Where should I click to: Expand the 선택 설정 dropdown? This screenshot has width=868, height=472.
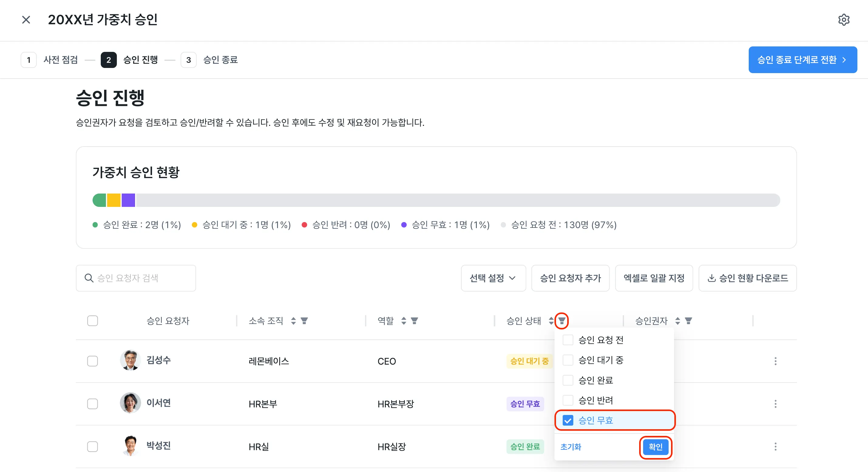click(493, 278)
